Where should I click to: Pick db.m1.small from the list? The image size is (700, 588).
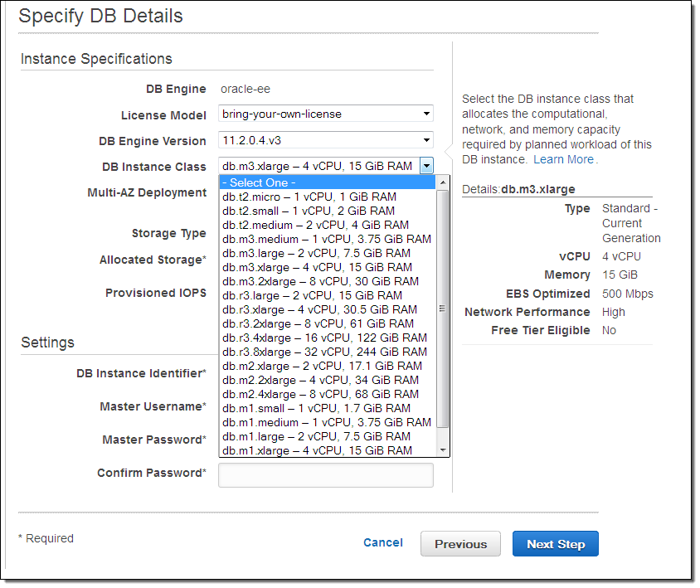click(316, 408)
